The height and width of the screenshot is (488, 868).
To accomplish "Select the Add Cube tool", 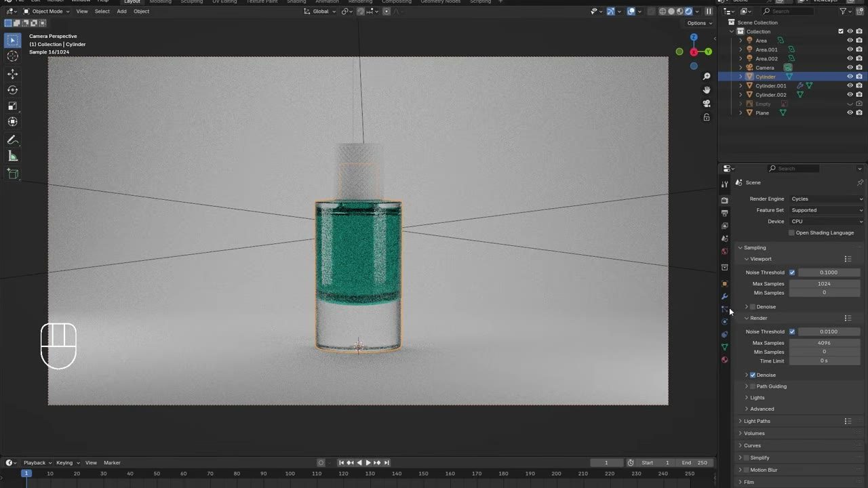I will (x=12, y=174).
